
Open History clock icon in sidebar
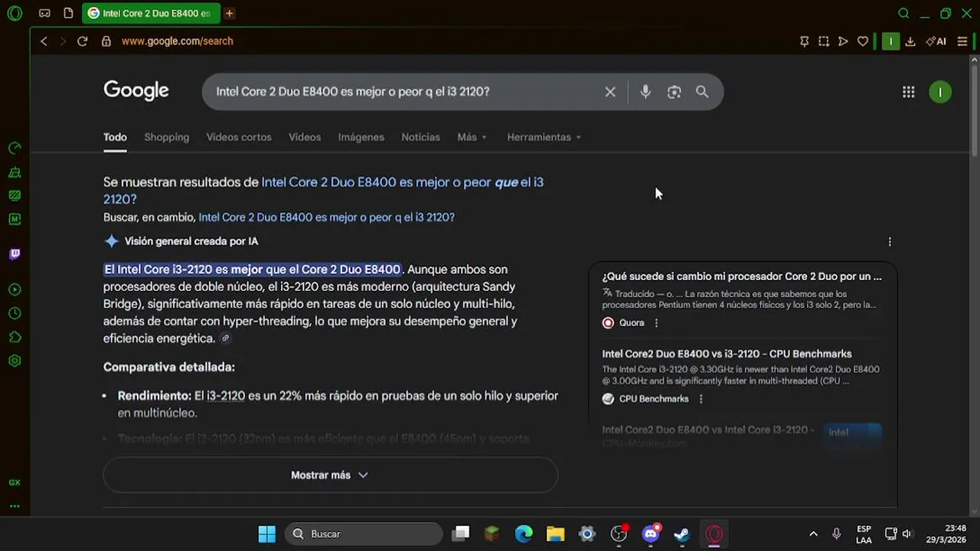15,314
